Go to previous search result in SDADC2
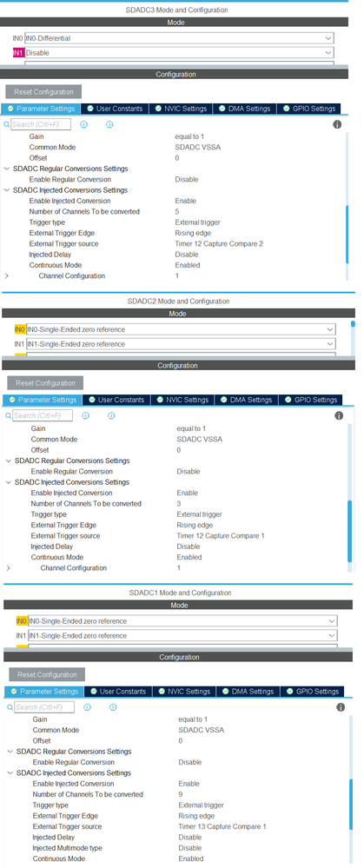364x868 pixels. (x=85, y=415)
